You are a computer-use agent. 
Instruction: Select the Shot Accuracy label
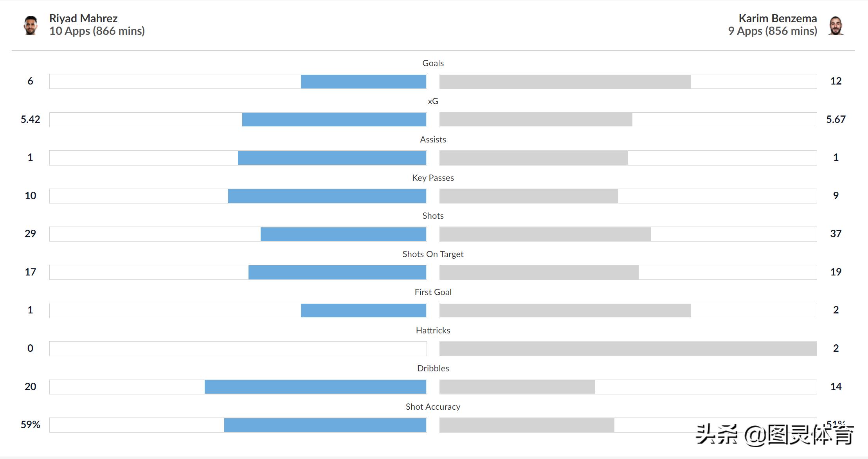pyautogui.click(x=433, y=407)
